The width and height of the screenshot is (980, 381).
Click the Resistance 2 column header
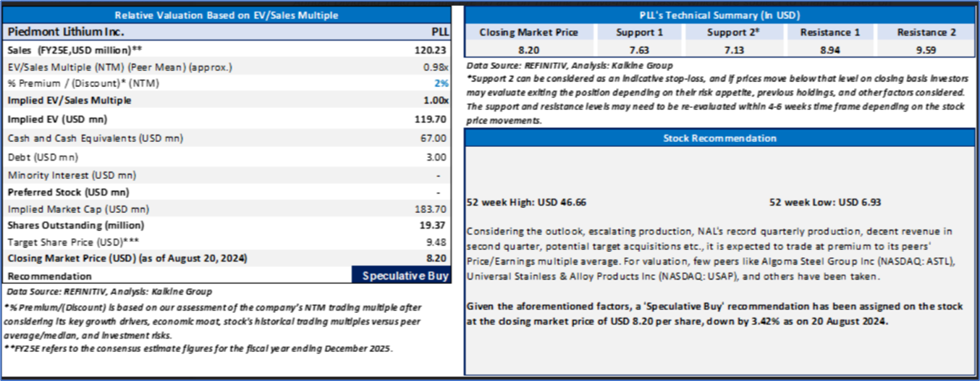coord(926,33)
